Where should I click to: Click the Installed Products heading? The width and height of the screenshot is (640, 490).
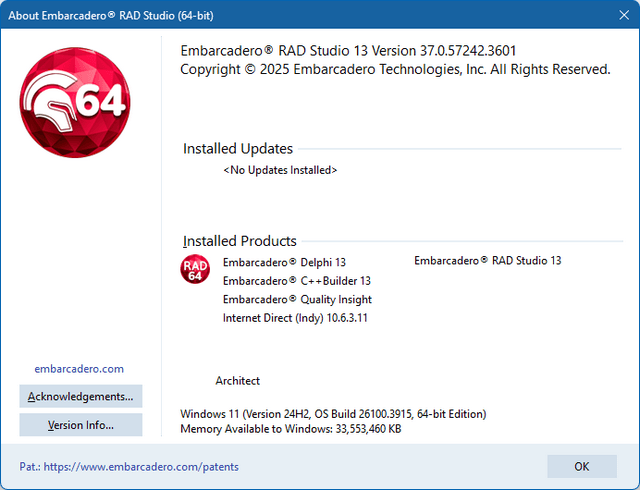coord(239,241)
